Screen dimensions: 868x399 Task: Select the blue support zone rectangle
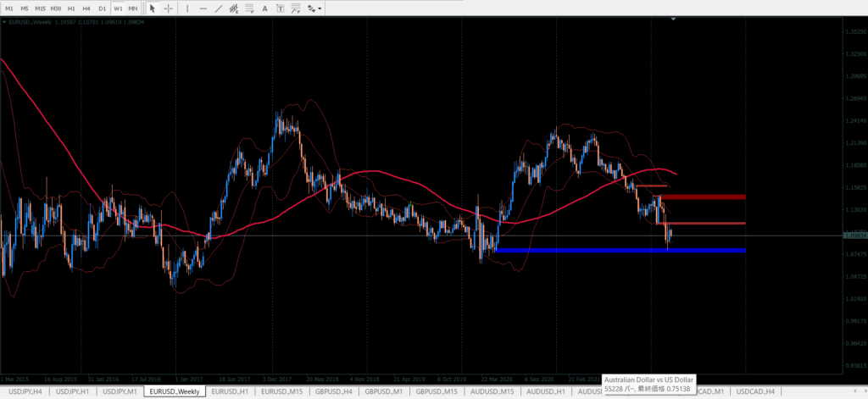tap(619, 250)
